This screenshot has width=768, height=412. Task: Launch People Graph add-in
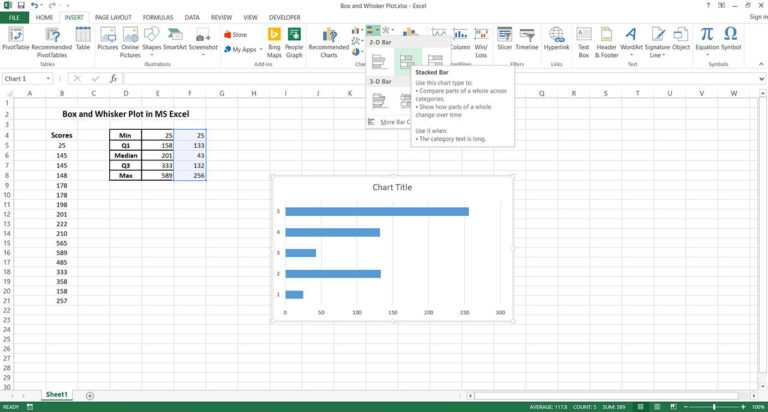click(294, 42)
